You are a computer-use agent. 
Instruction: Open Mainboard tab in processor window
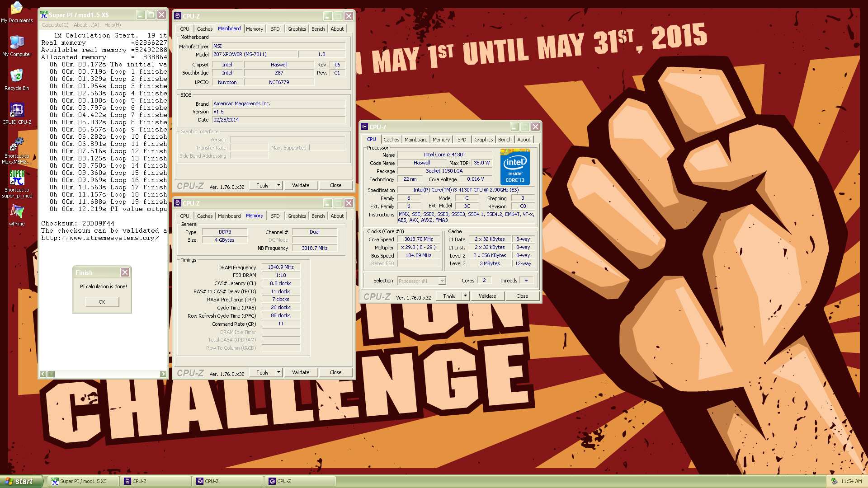tap(416, 139)
